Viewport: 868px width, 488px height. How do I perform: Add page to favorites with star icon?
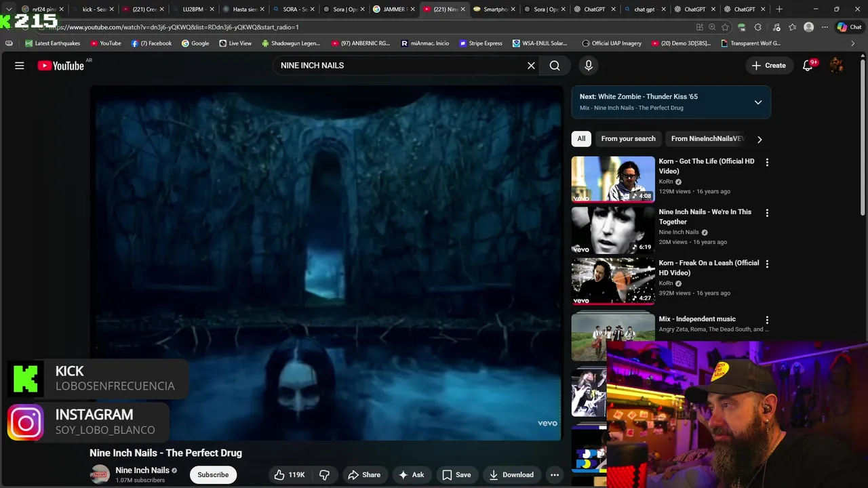725,27
